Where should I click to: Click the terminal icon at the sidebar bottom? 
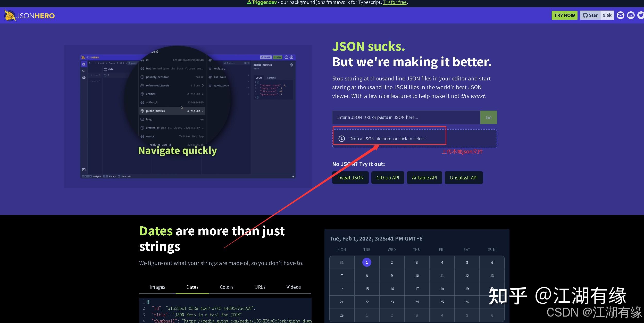[x=84, y=170]
